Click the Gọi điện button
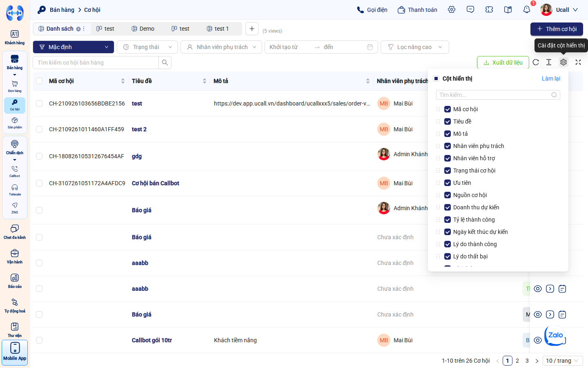 tap(372, 10)
